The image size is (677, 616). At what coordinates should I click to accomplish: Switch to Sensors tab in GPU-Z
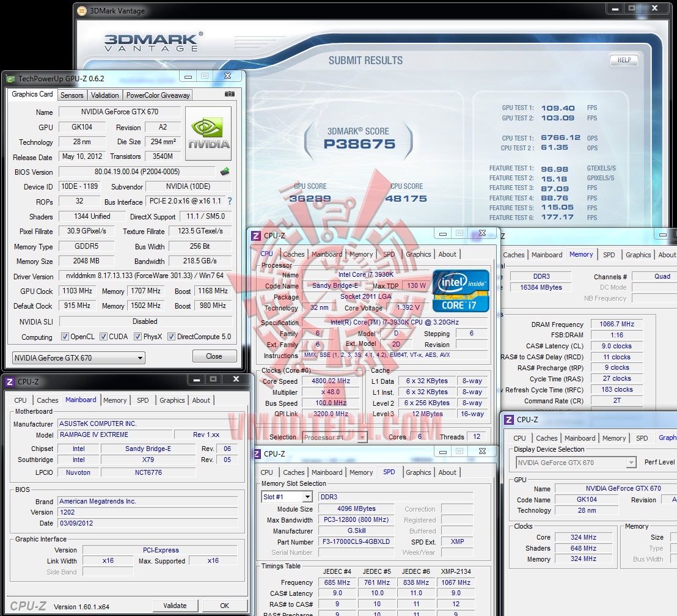click(71, 95)
